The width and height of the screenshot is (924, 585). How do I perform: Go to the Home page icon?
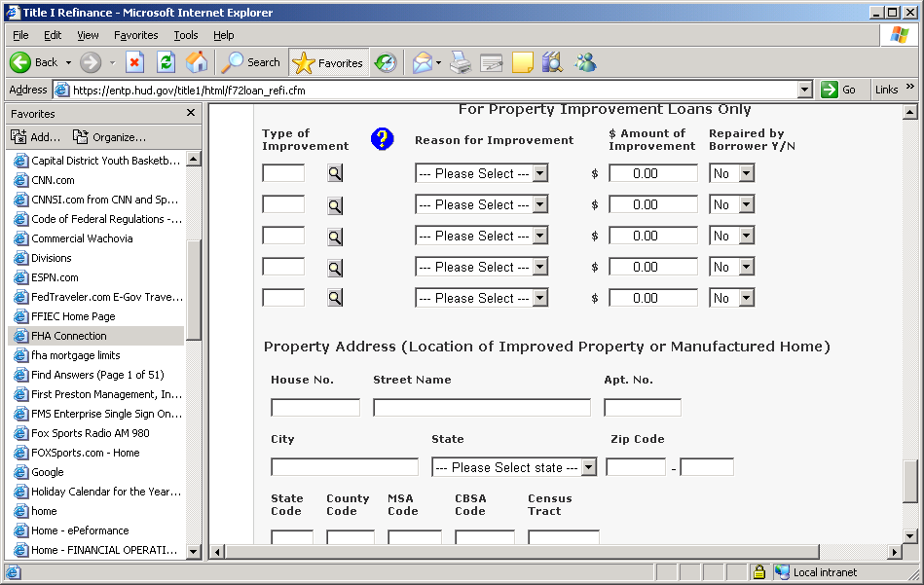[x=197, y=62]
